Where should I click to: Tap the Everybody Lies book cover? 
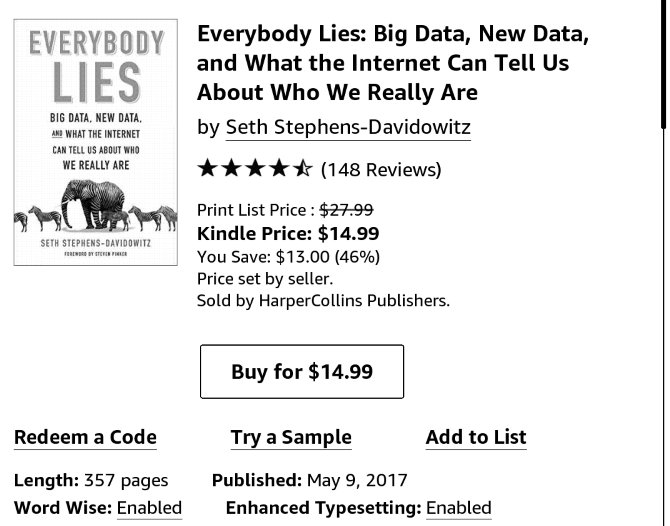coord(95,142)
